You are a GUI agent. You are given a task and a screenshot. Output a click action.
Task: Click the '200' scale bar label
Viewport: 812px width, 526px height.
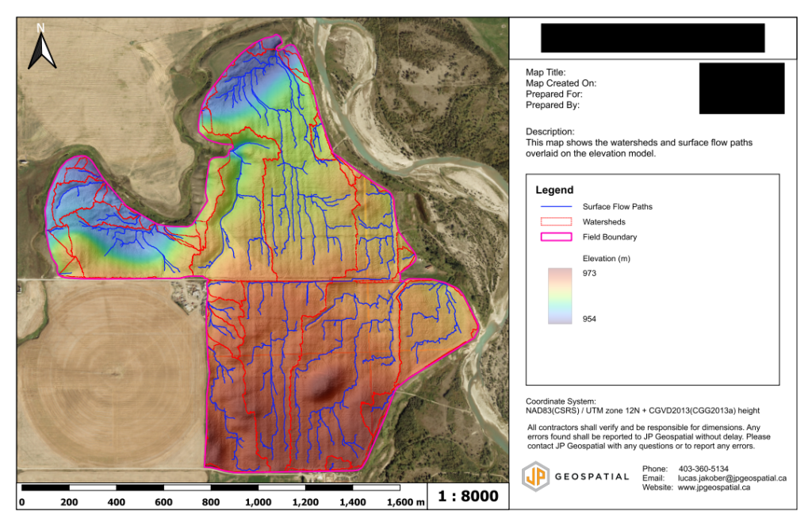69,502
